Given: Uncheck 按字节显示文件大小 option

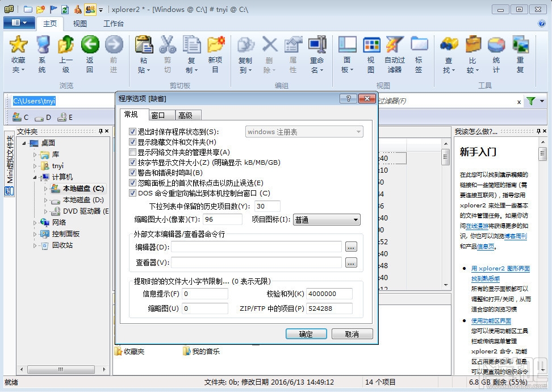Looking at the screenshot, I should [x=132, y=161].
